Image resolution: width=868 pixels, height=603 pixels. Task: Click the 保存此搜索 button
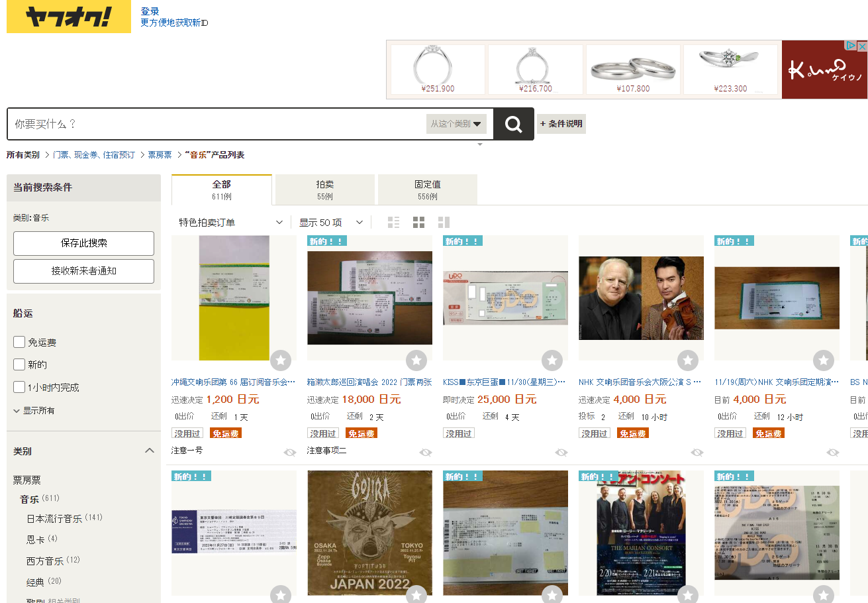[83, 243]
